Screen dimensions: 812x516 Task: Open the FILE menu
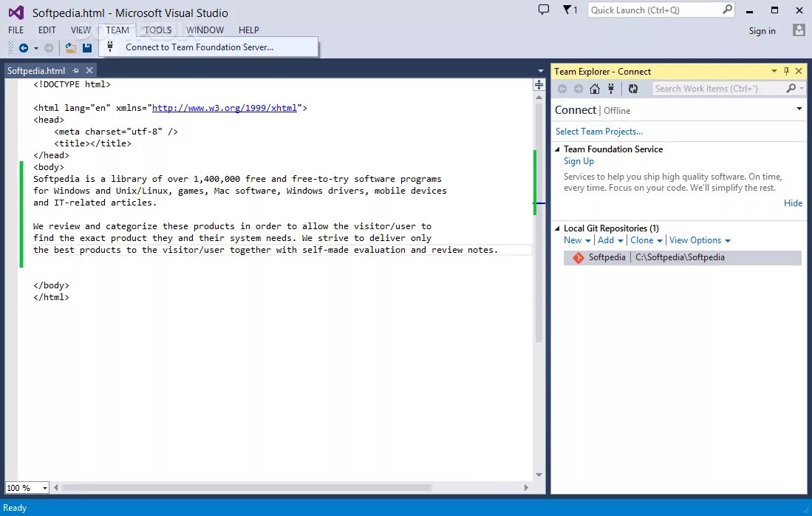click(16, 30)
